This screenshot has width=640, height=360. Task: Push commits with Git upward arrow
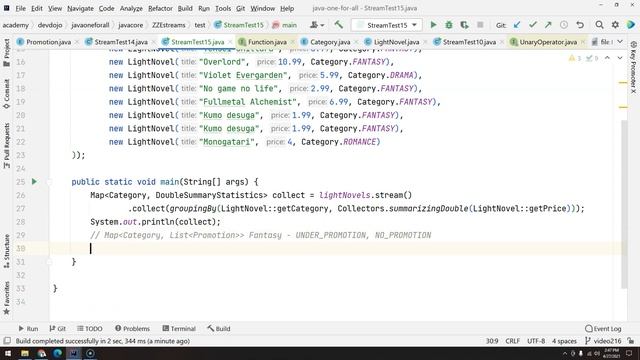[548, 25]
